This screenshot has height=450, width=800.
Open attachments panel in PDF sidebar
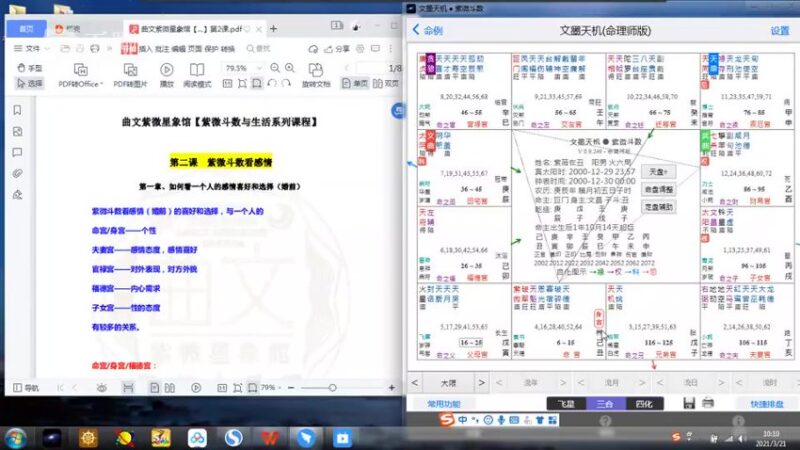click(17, 173)
